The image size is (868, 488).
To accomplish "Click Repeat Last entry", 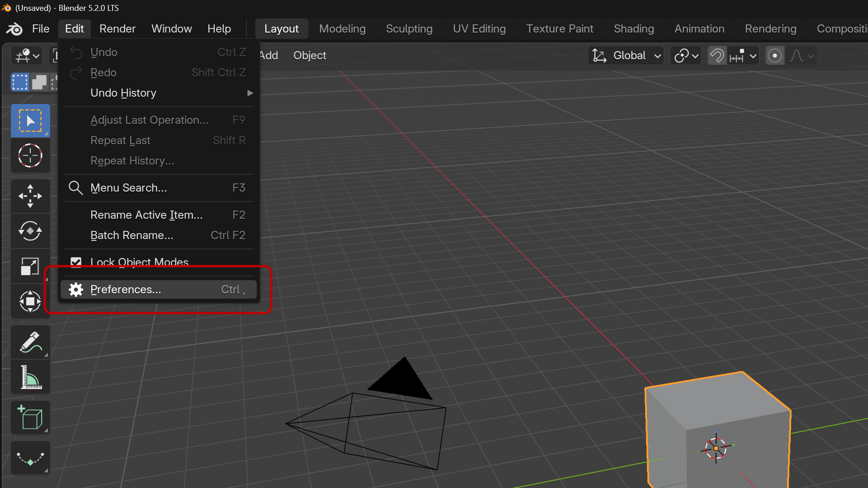I will [159, 140].
